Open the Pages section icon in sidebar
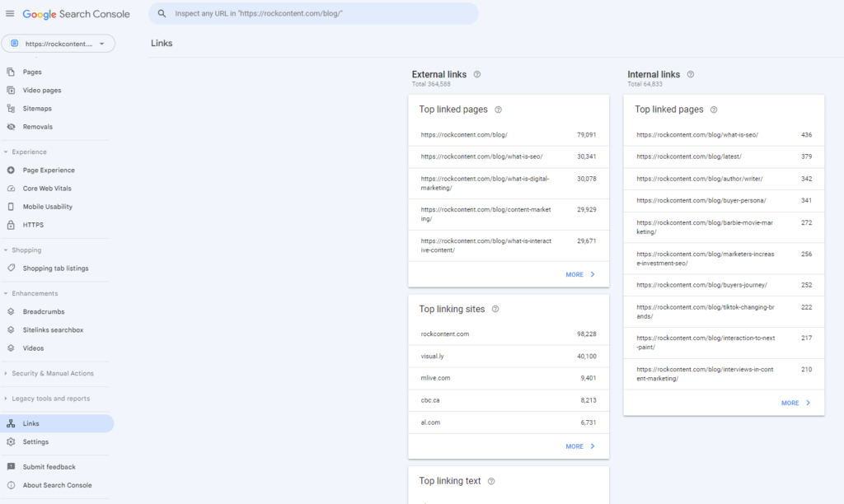This screenshot has width=844, height=504. tap(12, 72)
